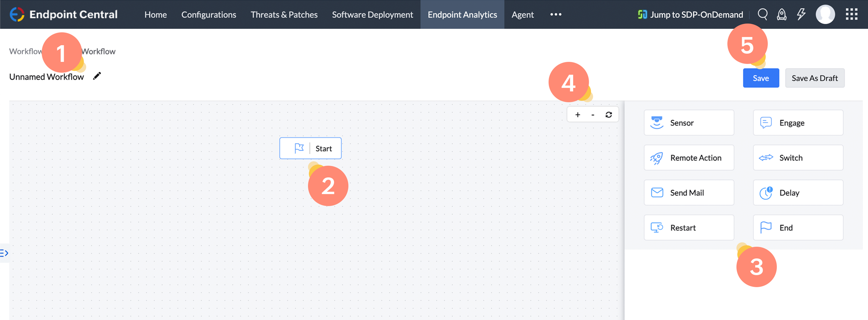The height and width of the screenshot is (320, 868).
Task: Zoom out the canvas with minus icon
Action: [593, 115]
